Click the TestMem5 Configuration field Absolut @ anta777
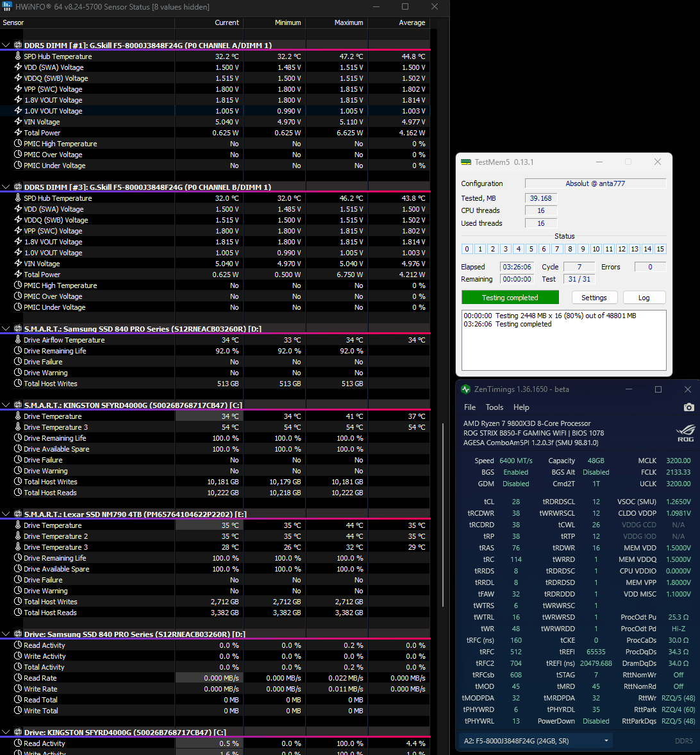700x755 pixels. (595, 183)
